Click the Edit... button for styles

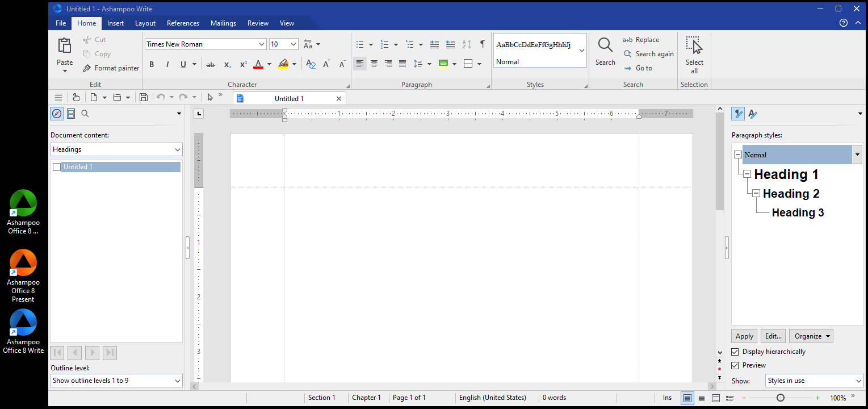point(773,336)
